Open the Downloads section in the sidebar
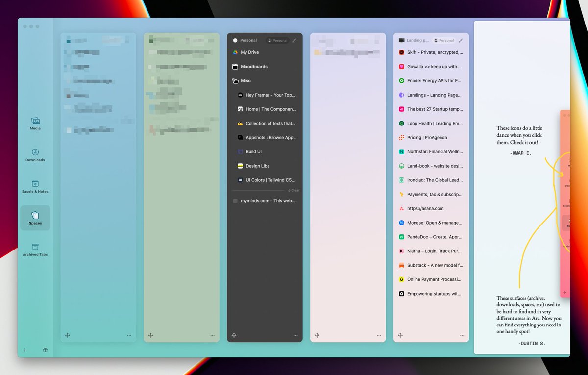The width and height of the screenshot is (588, 375). [35, 155]
